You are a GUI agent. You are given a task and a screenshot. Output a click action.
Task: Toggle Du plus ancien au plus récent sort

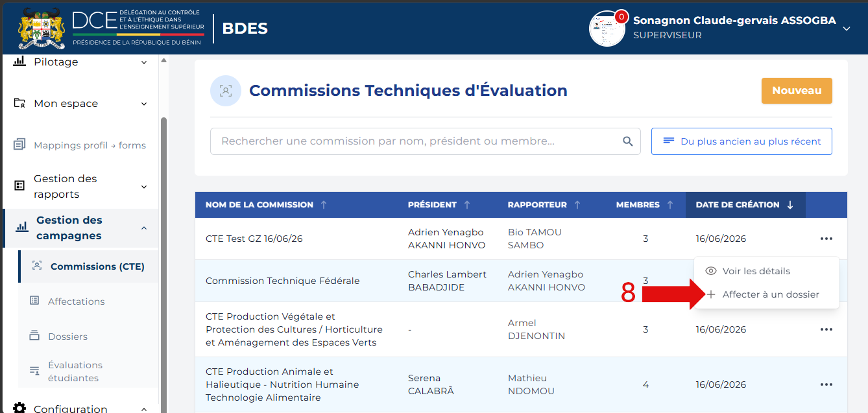tap(741, 141)
